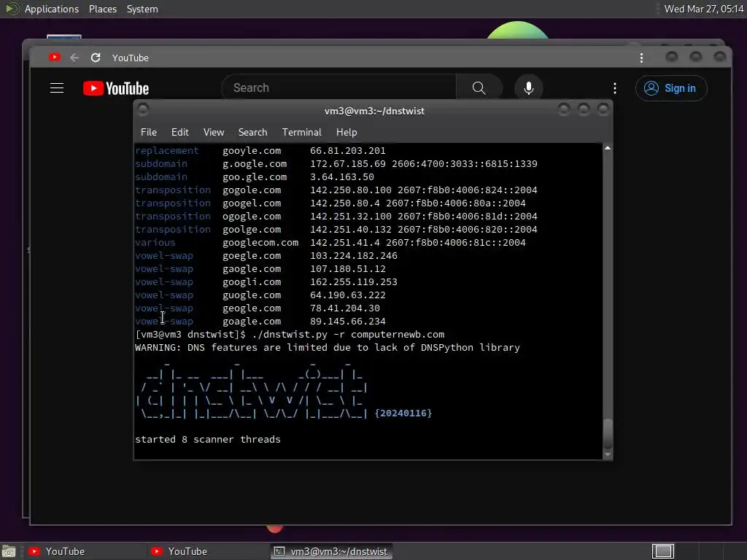This screenshot has height=560, width=747.
Task: Click g.oogle.com domain text
Action: [x=255, y=164]
